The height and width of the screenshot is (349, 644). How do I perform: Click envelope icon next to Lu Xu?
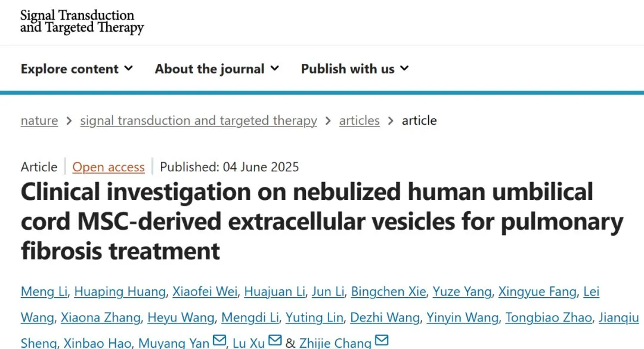tap(275, 341)
